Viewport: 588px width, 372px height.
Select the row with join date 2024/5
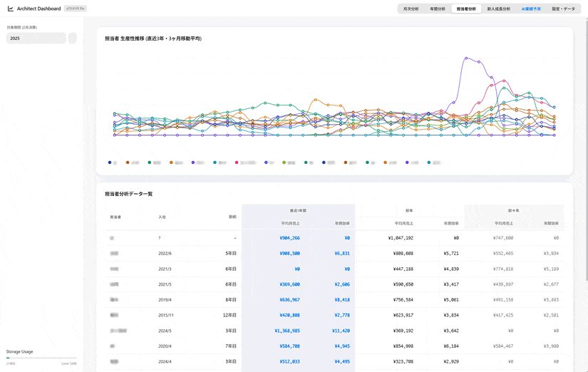[335, 331]
